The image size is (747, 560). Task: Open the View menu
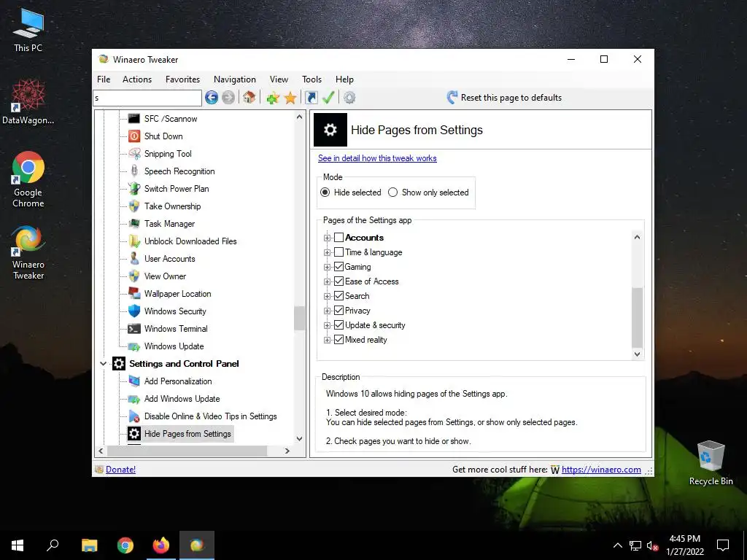click(x=279, y=79)
